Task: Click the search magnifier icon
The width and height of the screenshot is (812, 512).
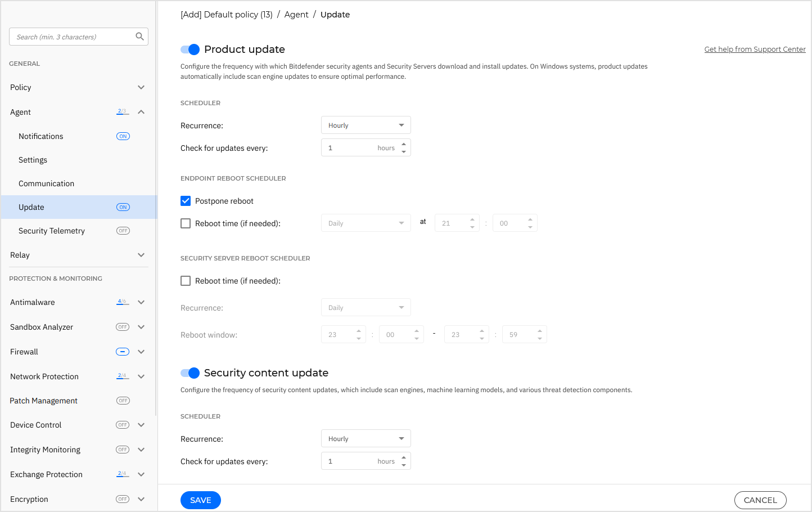Action: click(139, 36)
